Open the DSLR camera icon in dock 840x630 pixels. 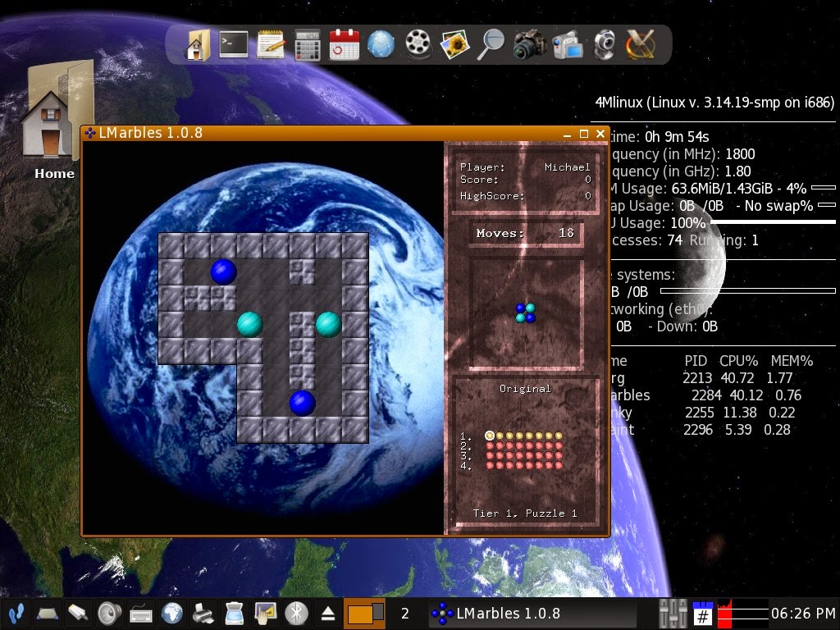[529, 45]
